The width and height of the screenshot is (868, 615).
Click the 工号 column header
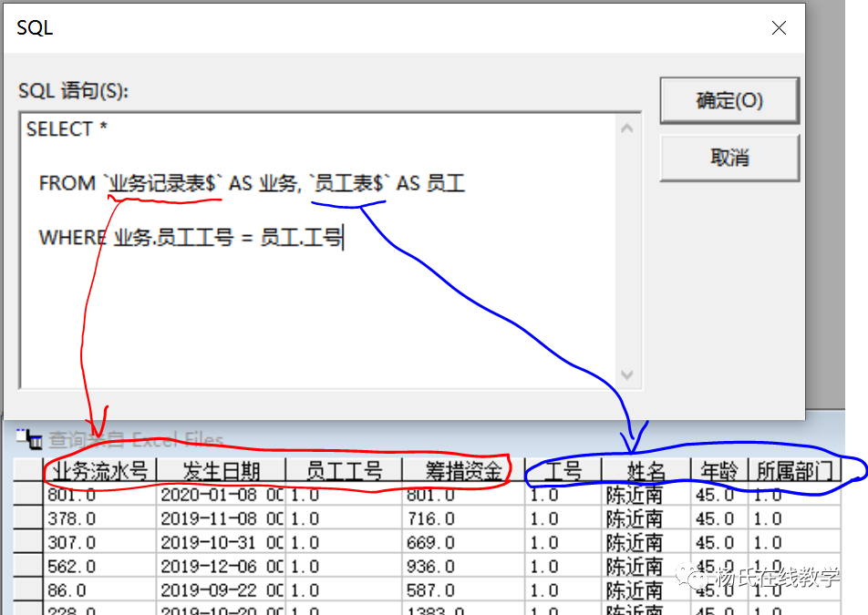(x=561, y=471)
